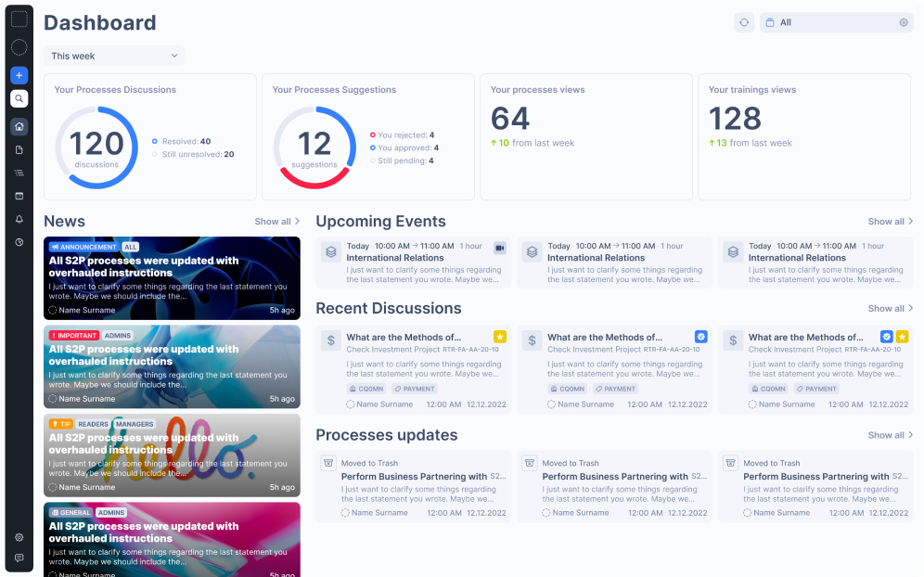Open the documents page icon in the sidebar
The height and width of the screenshot is (577, 924).
(19, 149)
